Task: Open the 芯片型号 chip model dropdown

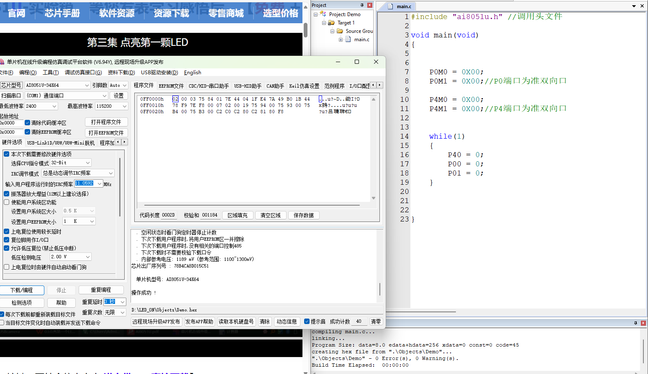Action: pyautogui.click(x=87, y=85)
